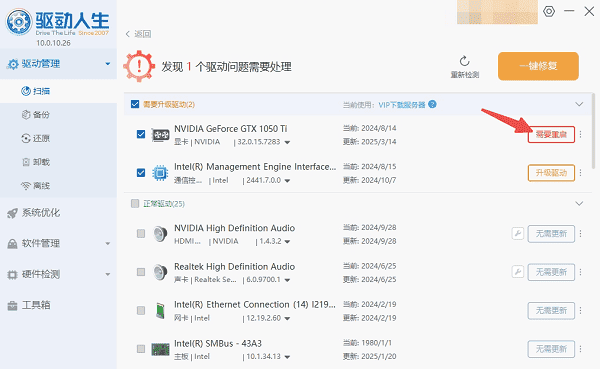This screenshot has height=369, width=600.
Task: Open version dropdown 32.0.15.7283 for GTX 1050 Ti
Action: (287, 142)
